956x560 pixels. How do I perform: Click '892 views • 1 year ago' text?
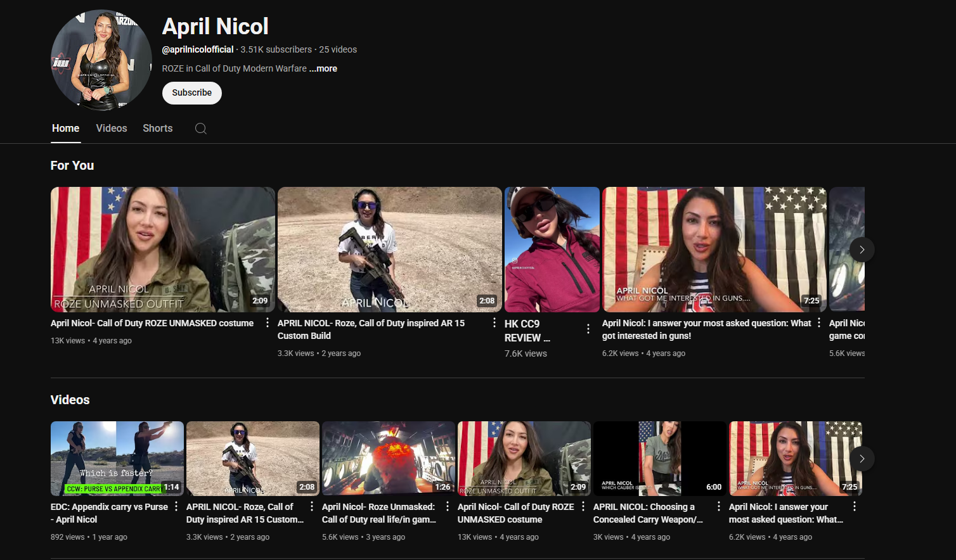89,537
